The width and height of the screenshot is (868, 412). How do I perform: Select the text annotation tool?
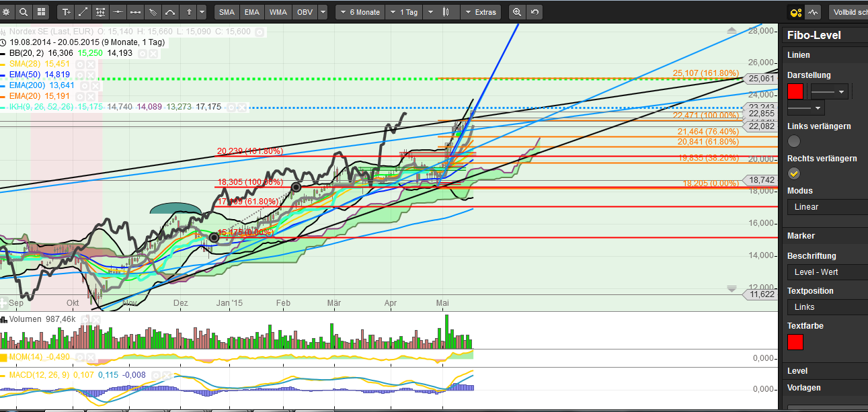67,12
